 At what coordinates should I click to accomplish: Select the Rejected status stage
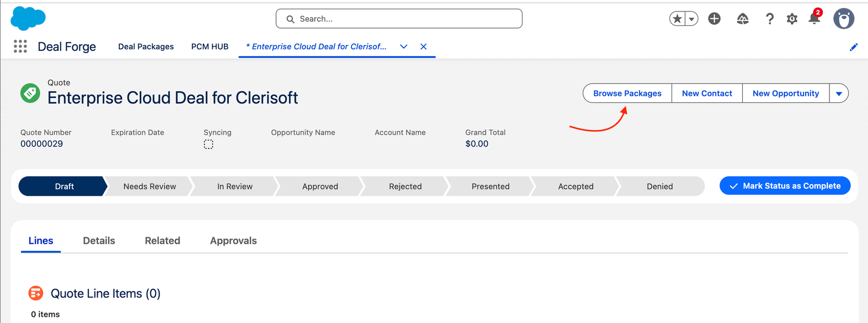[405, 186]
